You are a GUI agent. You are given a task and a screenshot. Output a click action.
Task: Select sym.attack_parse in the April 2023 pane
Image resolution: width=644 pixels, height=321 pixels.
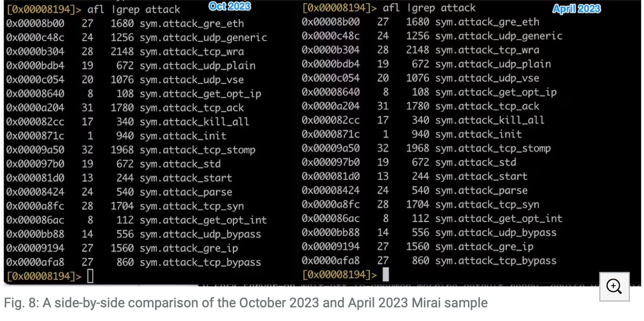point(481,191)
